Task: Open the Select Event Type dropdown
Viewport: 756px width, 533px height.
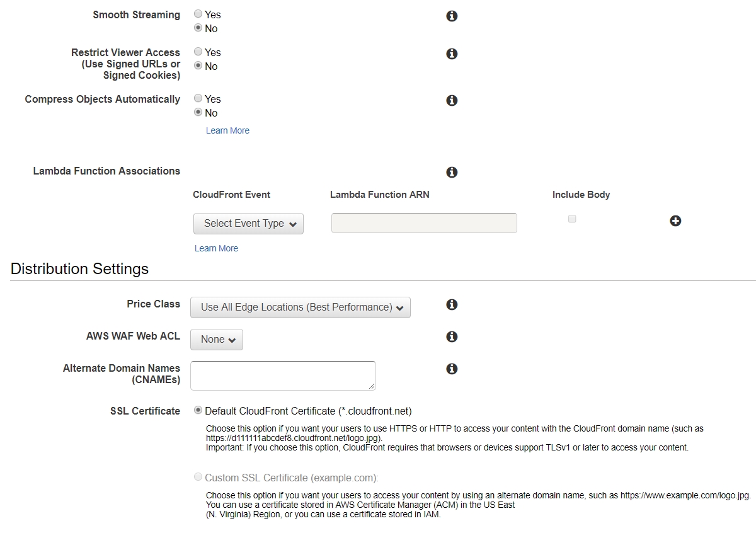Action: (x=248, y=224)
